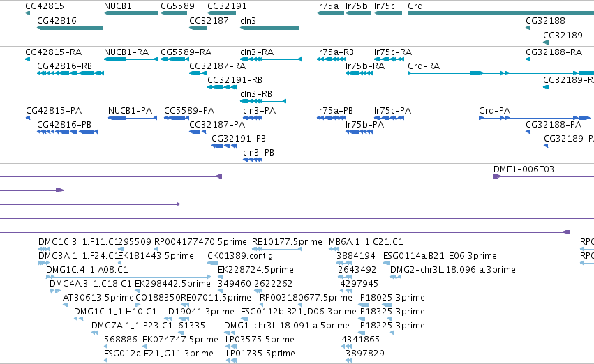594x364 pixels.
Task: Click the ESG012a.E21_G11.3prime label
Action: (x=158, y=354)
